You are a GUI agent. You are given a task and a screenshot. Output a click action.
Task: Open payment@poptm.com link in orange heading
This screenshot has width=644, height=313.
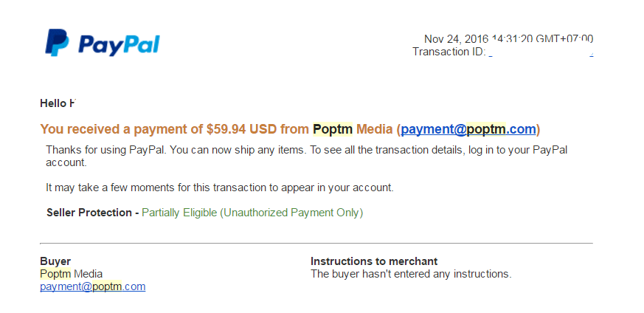468,130
